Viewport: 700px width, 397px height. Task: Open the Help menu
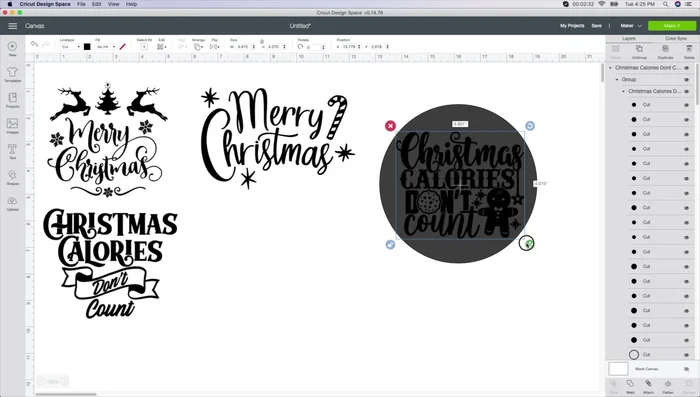(x=131, y=4)
